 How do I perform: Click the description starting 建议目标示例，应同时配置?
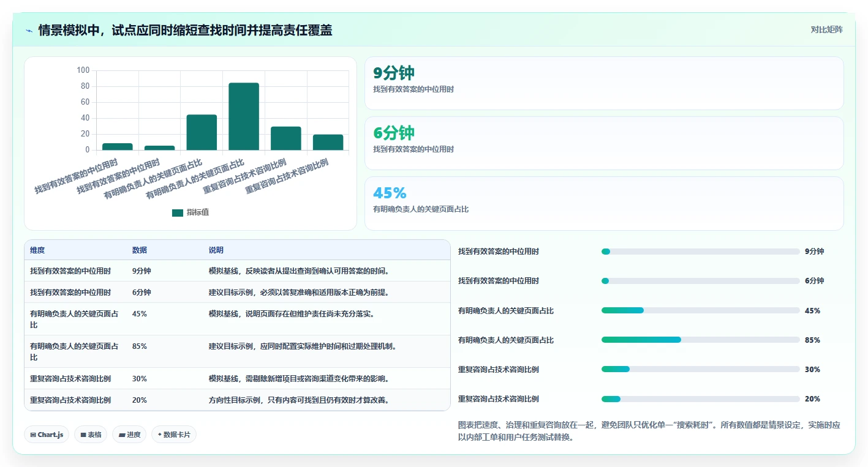click(x=304, y=346)
